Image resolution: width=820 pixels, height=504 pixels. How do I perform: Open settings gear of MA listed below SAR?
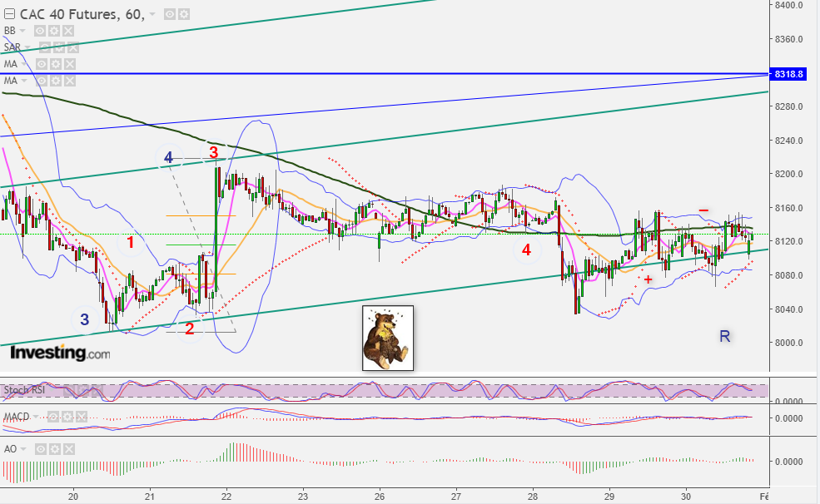point(56,64)
